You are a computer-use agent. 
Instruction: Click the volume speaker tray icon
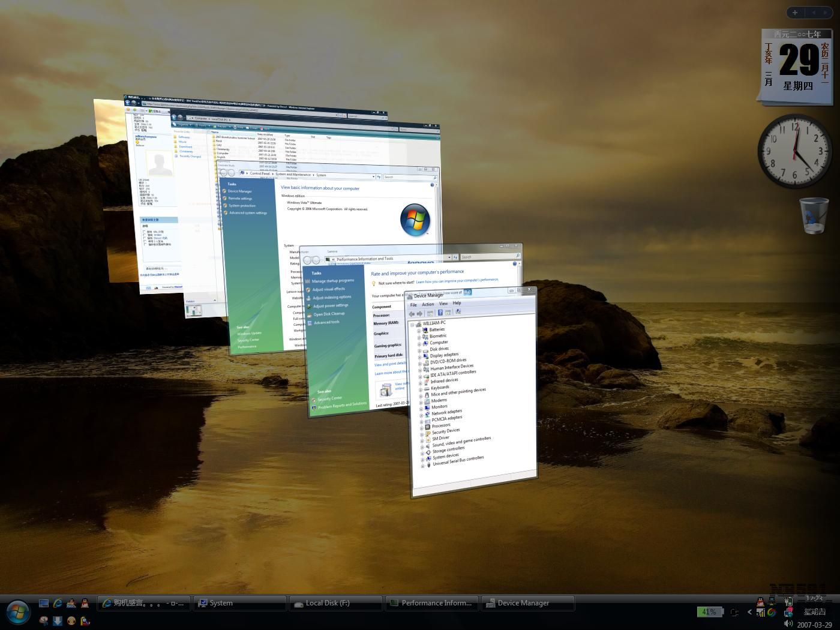pos(788,624)
